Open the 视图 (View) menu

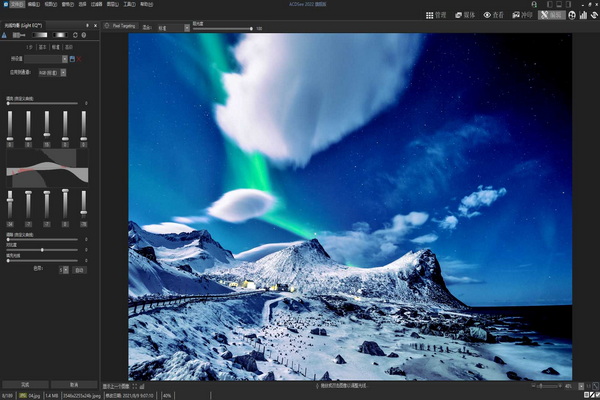click(51, 5)
